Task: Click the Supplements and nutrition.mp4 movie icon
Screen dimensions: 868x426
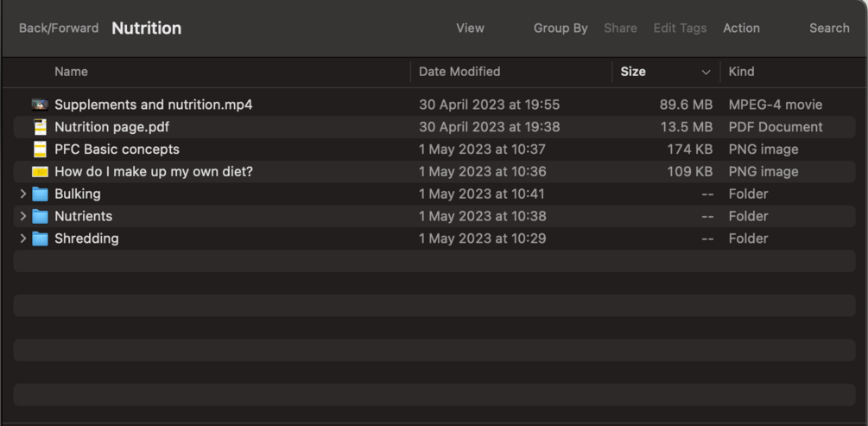Action: pyautogui.click(x=40, y=105)
